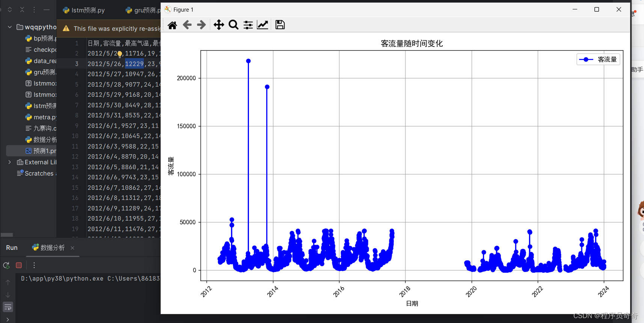Select the Run tool window label
Viewport: 644px width, 323px height.
pos(12,248)
